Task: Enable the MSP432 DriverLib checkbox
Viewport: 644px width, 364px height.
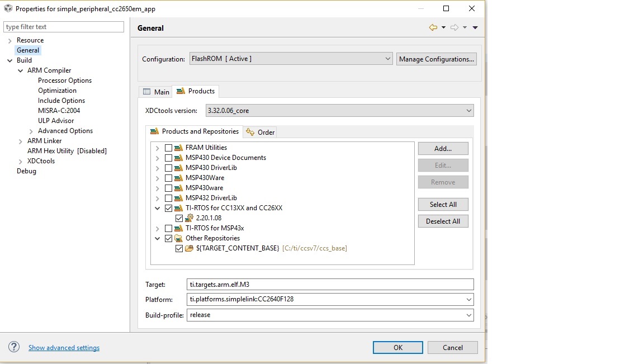Action: click(x=168, y=198)
